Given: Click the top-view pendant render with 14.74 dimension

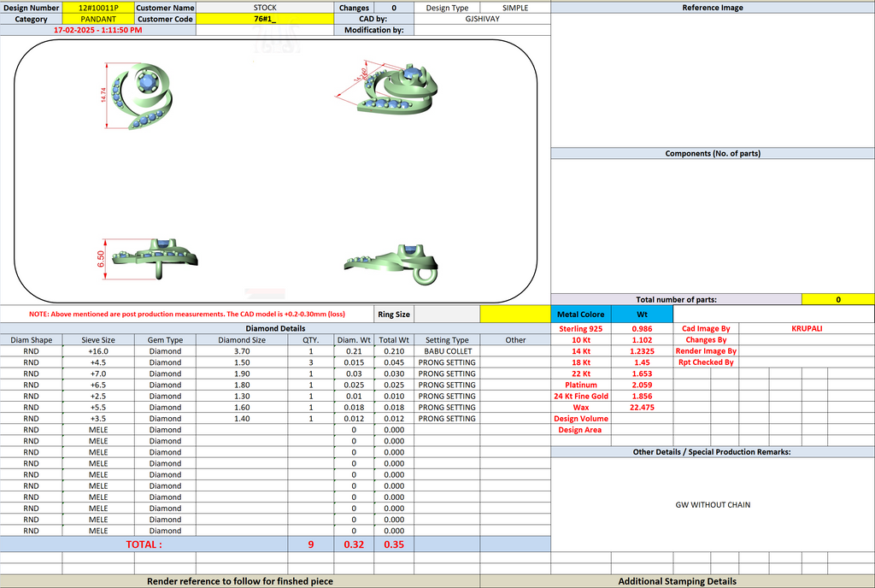Looking at the screenshot, I should click(x=138, y=97).
